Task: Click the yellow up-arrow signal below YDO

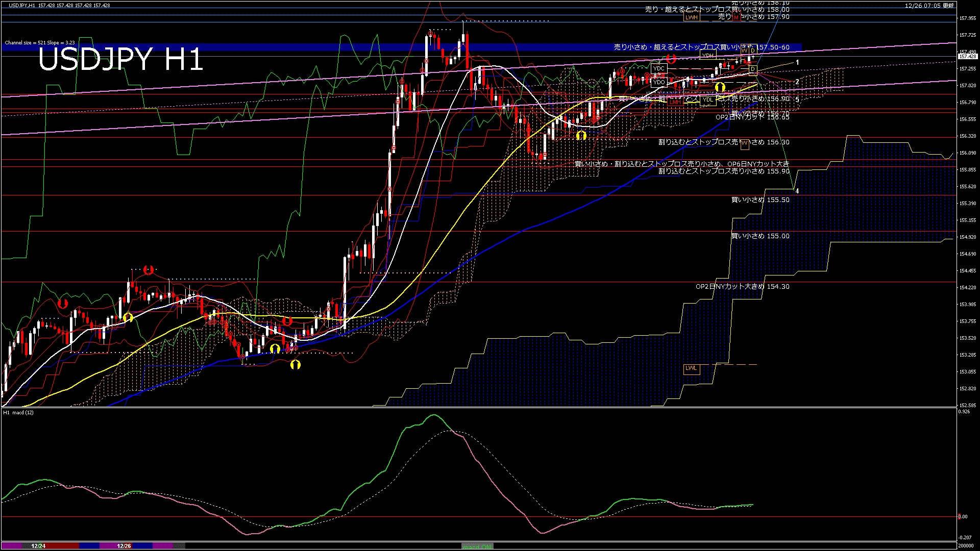Action: point(720,88)
